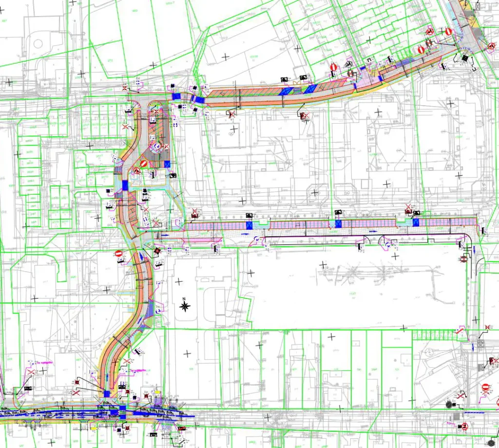The height and width of the screenshot is (448, 499).
Task: Click the leftmost blue crossing in the pink parking strip
Action: click(249, 226)
